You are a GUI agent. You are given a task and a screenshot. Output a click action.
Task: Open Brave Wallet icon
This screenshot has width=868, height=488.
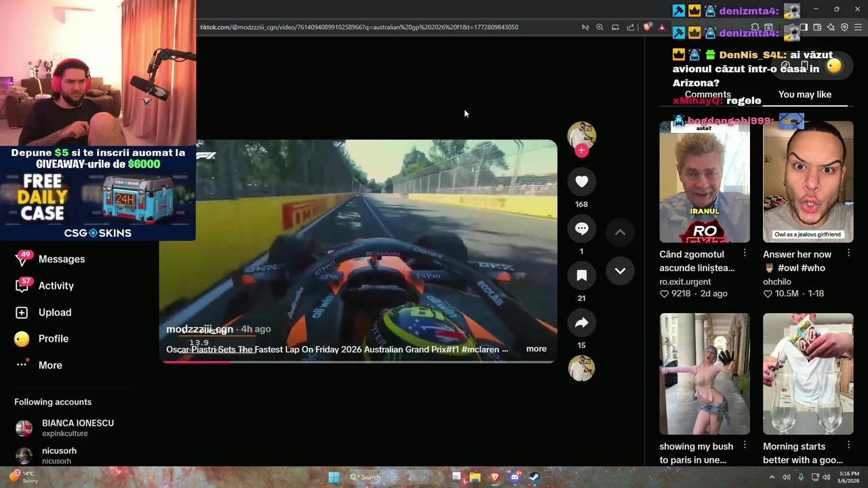click(817, 27)
